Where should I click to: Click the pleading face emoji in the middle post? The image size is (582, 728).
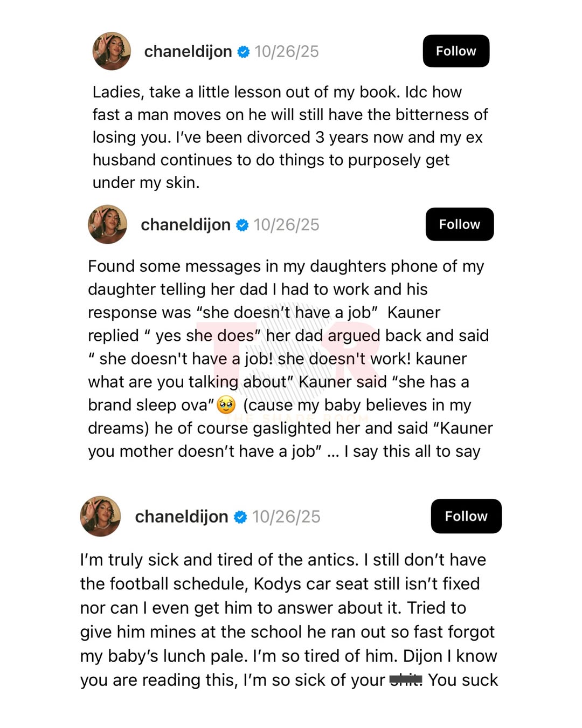click(226, 405)
